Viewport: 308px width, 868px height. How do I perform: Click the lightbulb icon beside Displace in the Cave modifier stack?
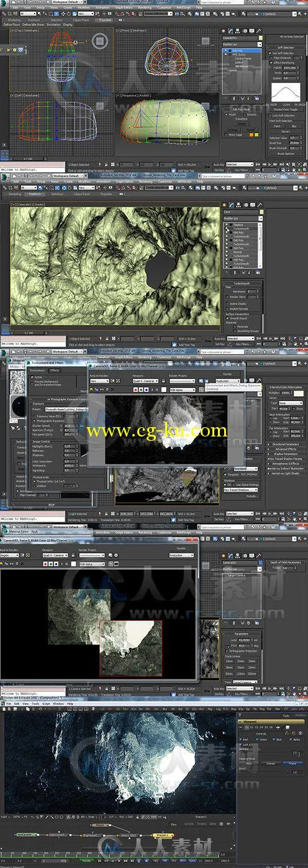click(227, 224)
